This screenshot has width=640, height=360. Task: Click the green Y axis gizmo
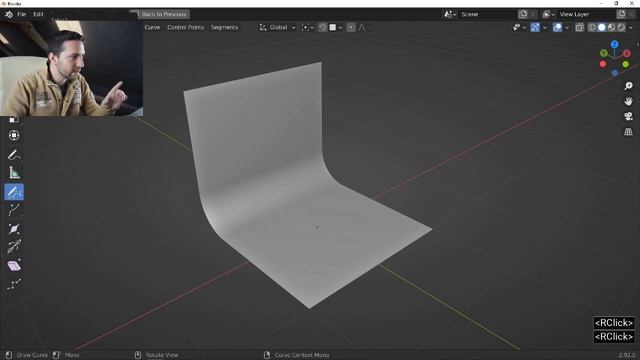pyautogui.click(x=604, y=53)
